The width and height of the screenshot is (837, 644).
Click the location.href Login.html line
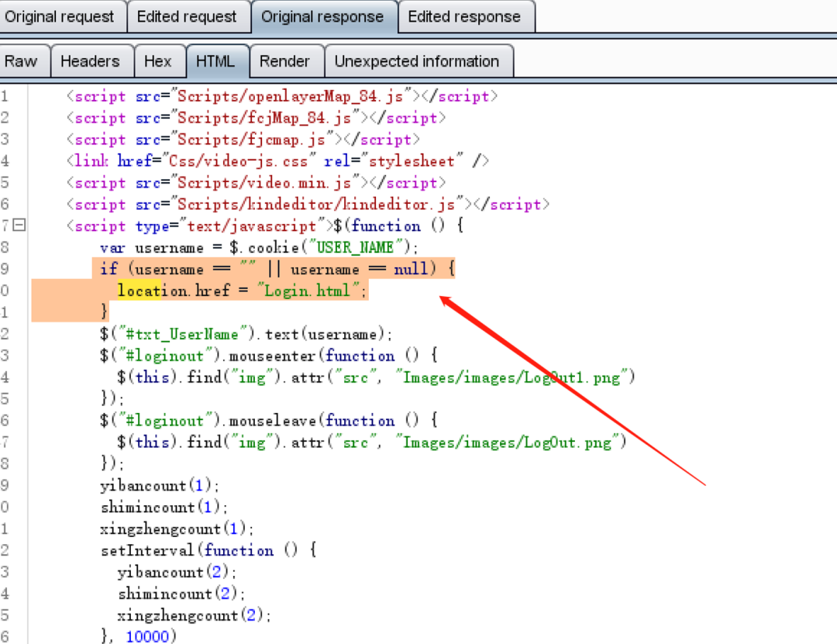point(242,291)
